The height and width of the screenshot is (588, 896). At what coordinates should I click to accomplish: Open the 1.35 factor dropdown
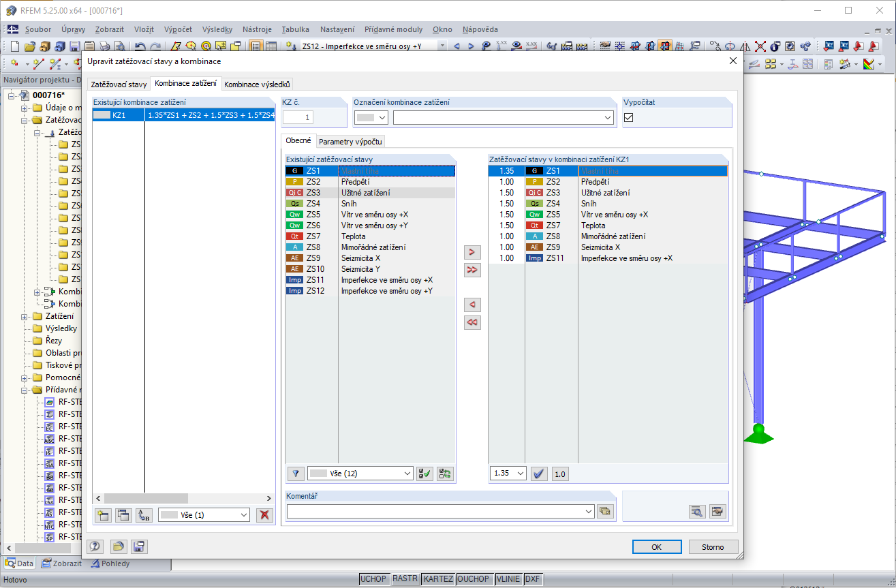pyautogui.click(x=521, y=474)
